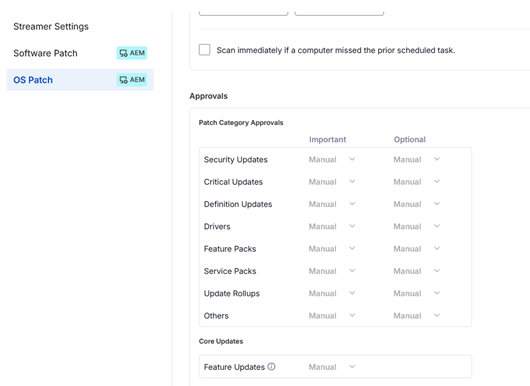The width and height of the screenshot is (530, 386).
Task: Click the Feature Updates row label
Action: click(234, 367)
